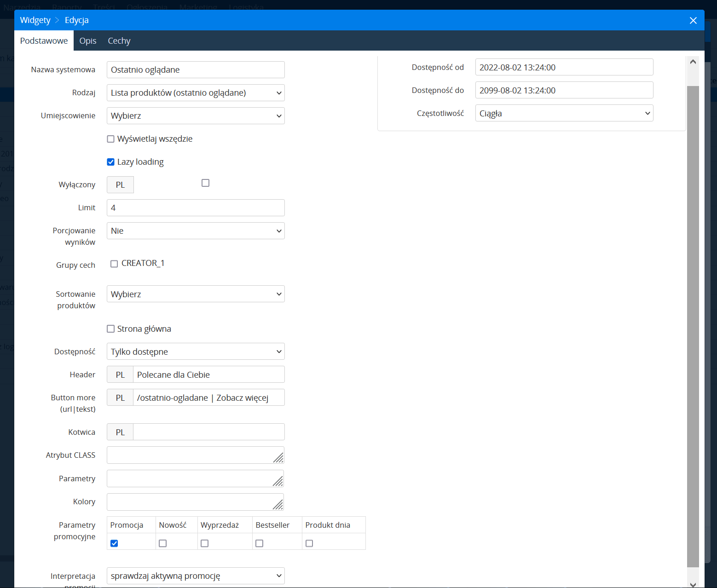717x588 pixels.
Task: Toggle the Lazy loading checkbox
Action: coord(111,162)
